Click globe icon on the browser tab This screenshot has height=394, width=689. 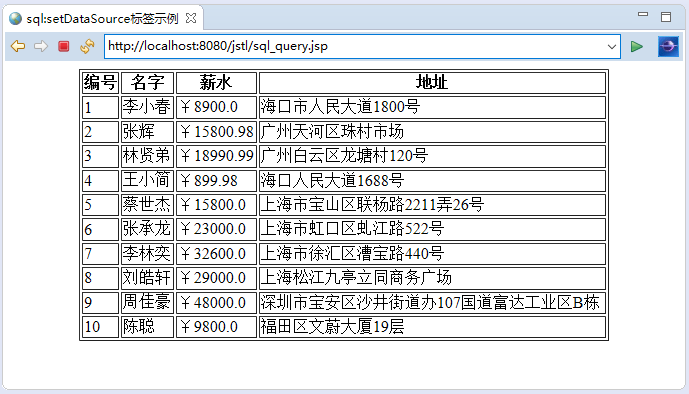click(15, 18)
